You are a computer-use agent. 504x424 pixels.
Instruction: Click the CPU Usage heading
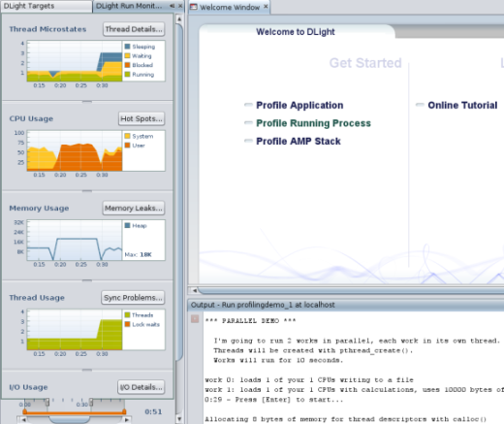pyautogui.click(x=31, y=118)
